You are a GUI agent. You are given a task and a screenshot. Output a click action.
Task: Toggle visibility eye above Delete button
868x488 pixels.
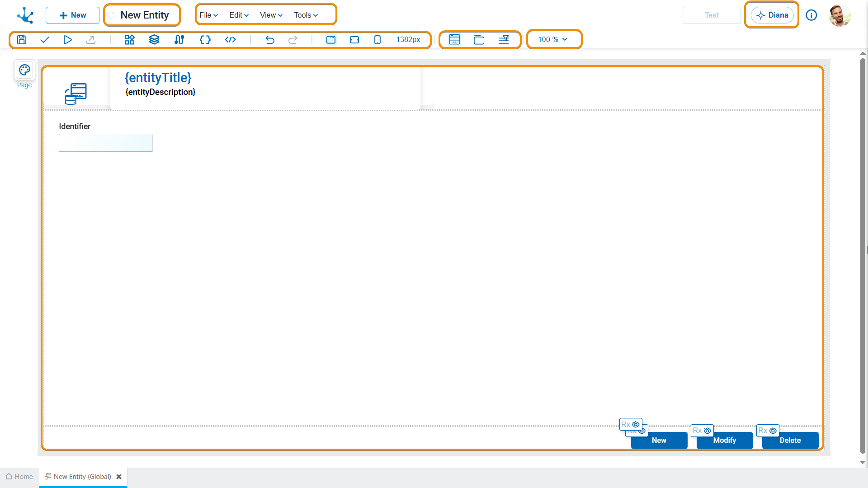coord(773,431)
